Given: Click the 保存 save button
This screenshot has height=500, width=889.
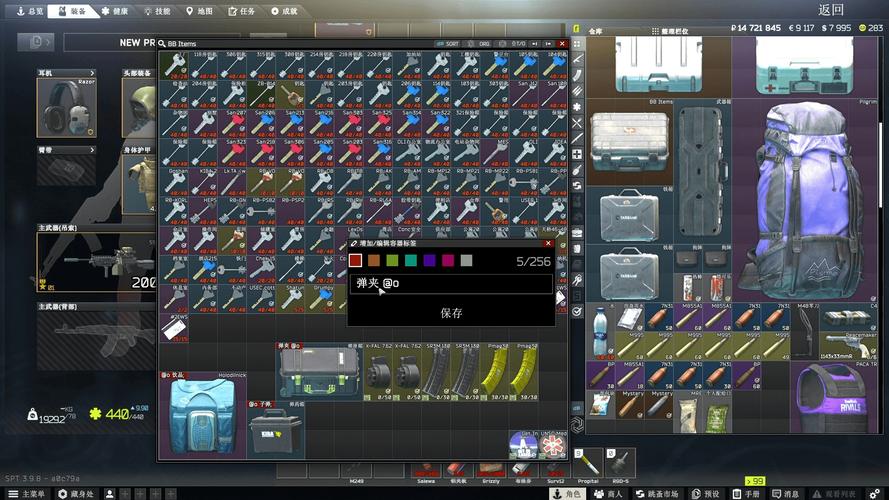Looking at the screenshot, I should point(451,313).
